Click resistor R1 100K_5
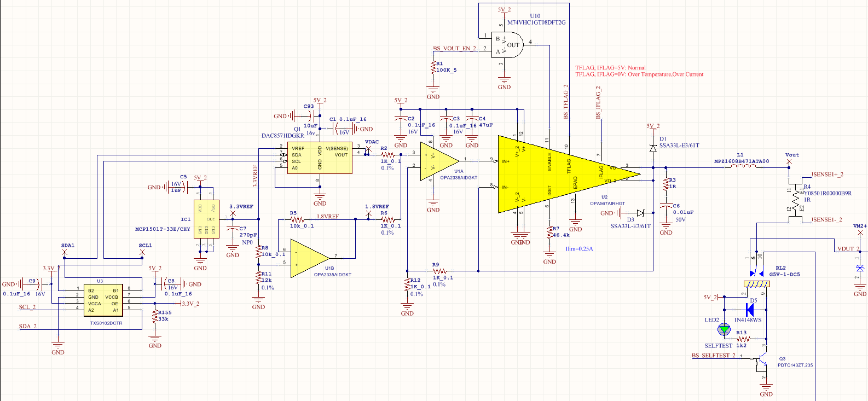The width and height of the screenshot is (868, 401). [x=433, y=68]
